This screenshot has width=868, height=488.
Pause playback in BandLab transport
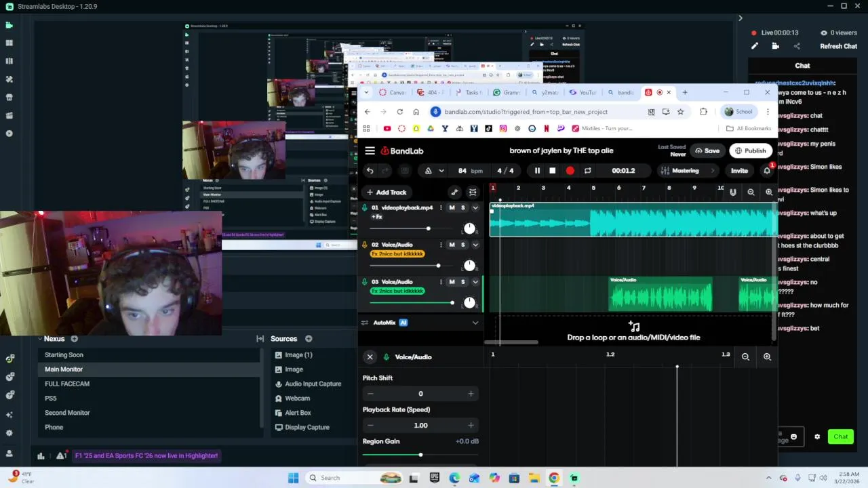pyautogui.click(x=537, y=171)
